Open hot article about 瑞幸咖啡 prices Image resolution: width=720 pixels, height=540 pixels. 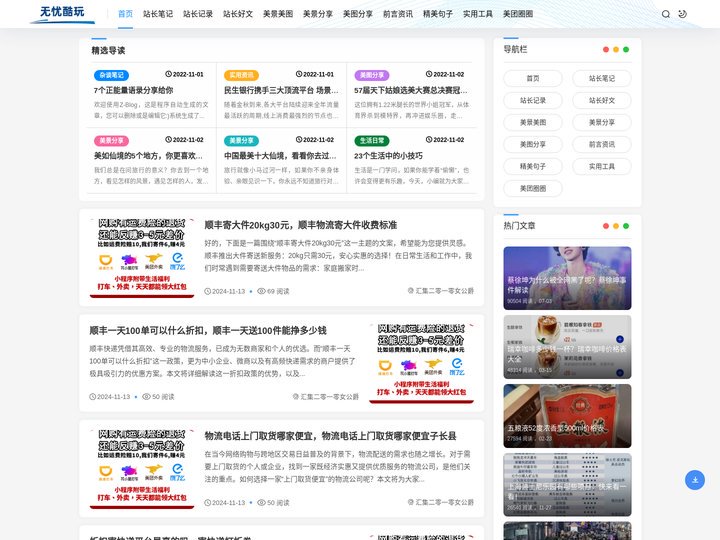pos(567,347)
